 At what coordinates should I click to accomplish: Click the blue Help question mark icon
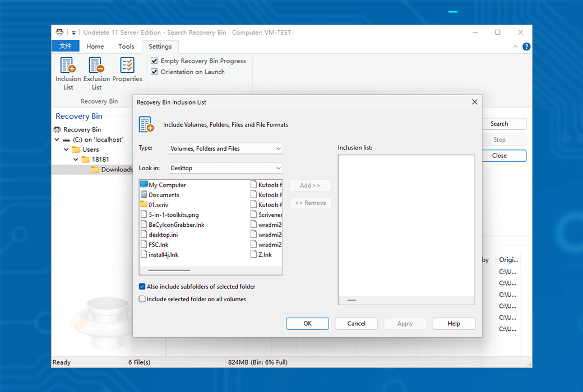pyautogui.click(x=526, y=46)
